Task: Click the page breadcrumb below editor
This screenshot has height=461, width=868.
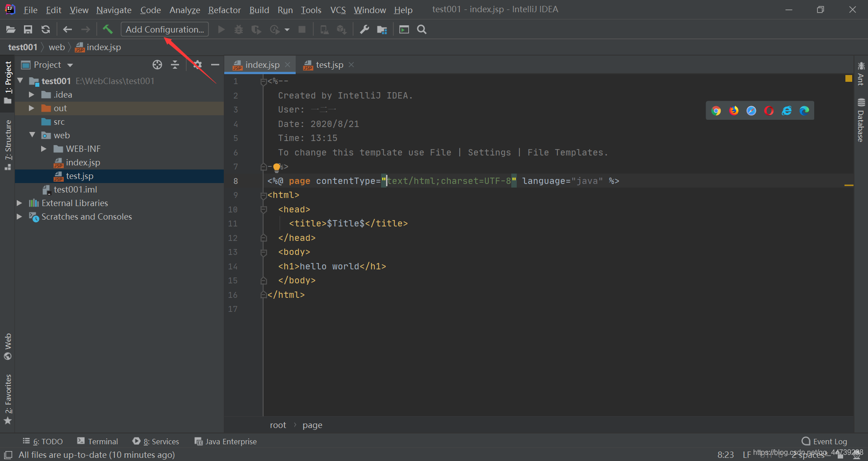Action: click(312, 425)
